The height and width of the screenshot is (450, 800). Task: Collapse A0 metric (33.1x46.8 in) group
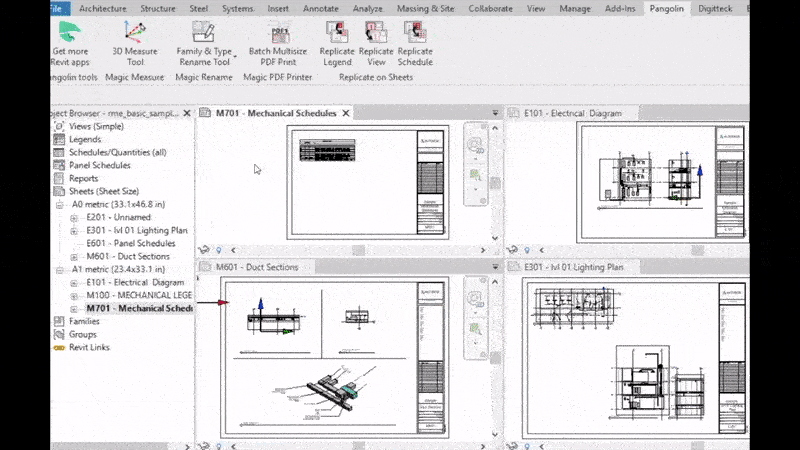tap(60, 205)
